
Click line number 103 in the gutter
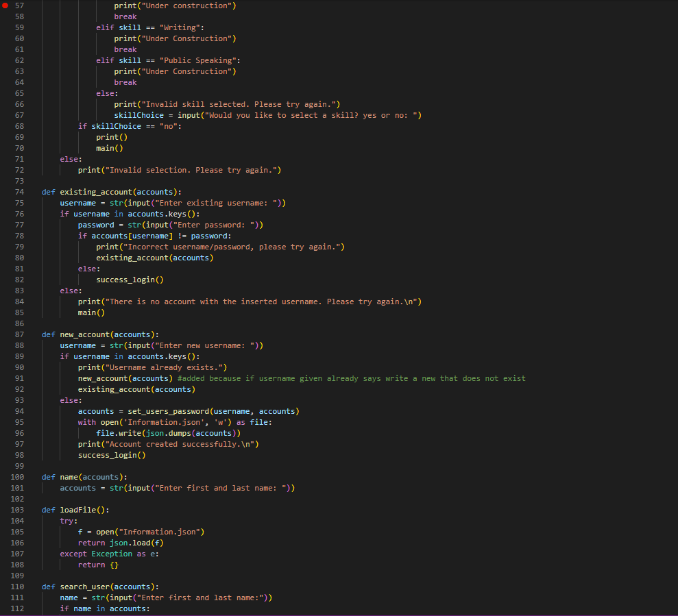point(17,510)
